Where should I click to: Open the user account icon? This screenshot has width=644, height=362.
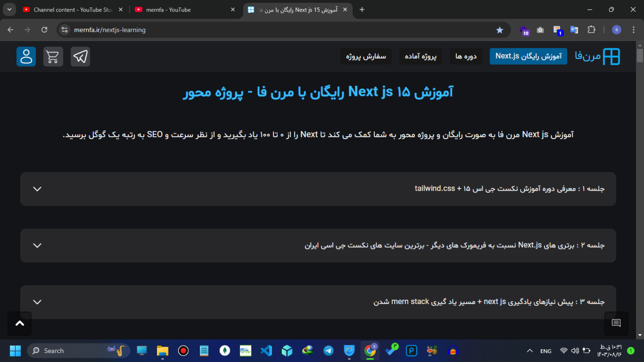(26, 56)
